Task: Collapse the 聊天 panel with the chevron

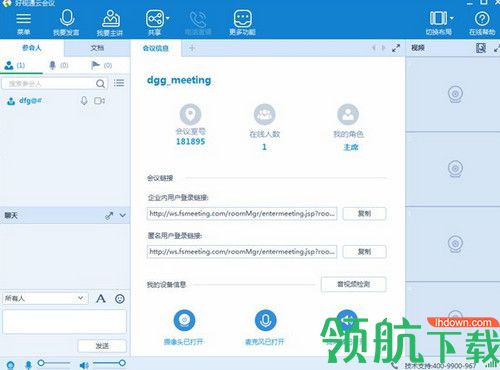Action: pyautogui.click(x=123, y=216)
